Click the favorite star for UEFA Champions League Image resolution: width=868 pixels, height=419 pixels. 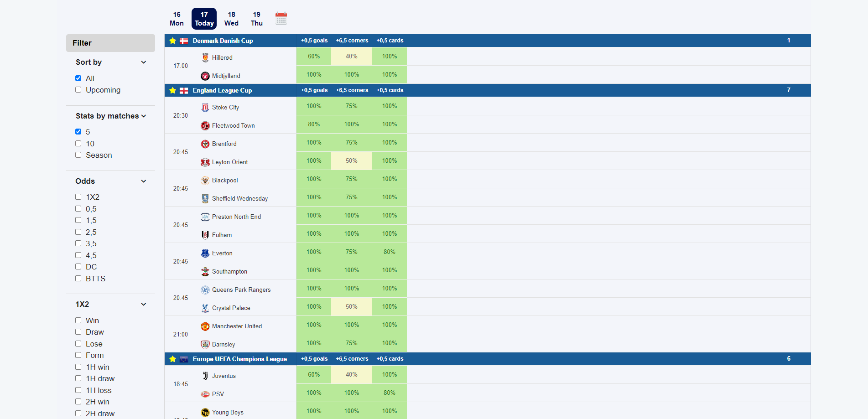point(172,359)
